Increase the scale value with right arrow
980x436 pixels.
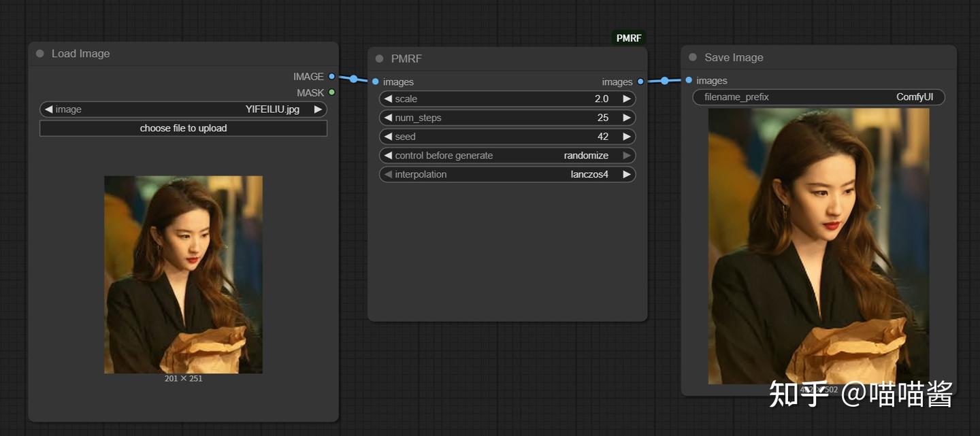tap(626, 99)
